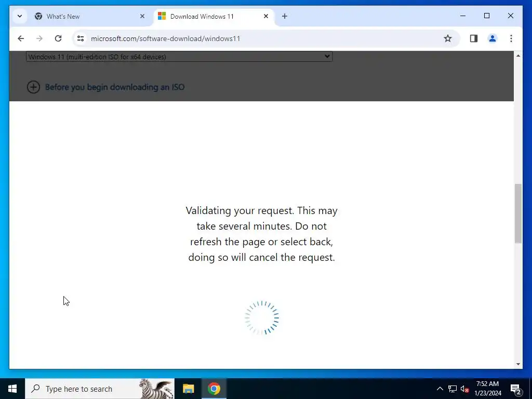Bookmark this page with the star icon
This screenshot has height=399, width=532.
[x=448, y=38]
